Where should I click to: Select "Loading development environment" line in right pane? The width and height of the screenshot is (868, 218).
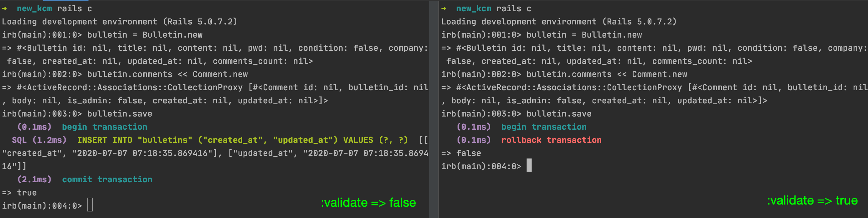pos(559,22)
